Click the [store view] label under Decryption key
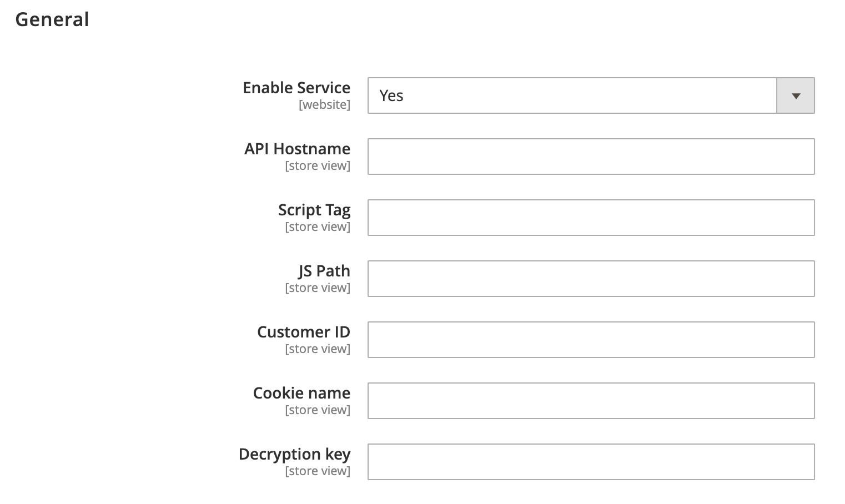The width and height of the screenshot is (845, 504). point(317,471)
